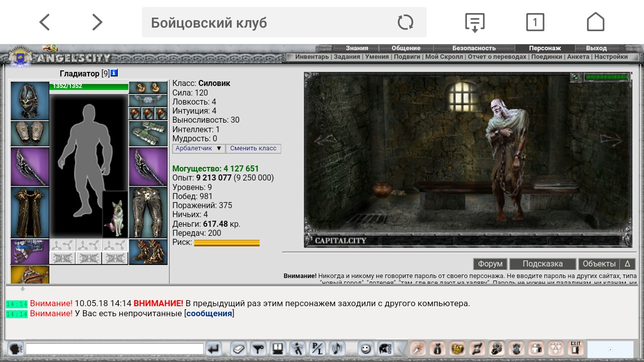This screenshot has height=362, width=644.
Task: Click the middle ring slot
Action: (148, 114)
